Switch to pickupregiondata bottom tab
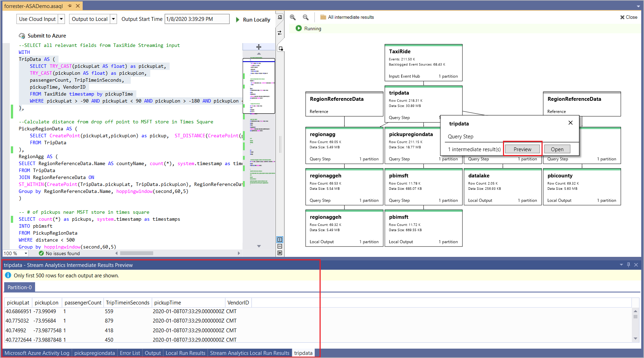This screenshot has width=644, height=358. [x=94, y=353]
